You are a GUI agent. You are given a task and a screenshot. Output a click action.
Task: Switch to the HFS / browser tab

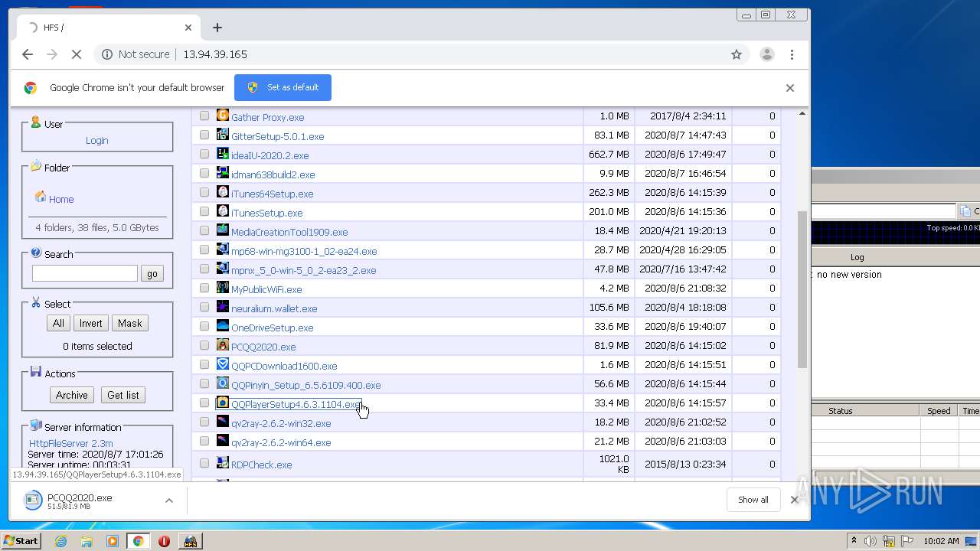pos(107,28)
